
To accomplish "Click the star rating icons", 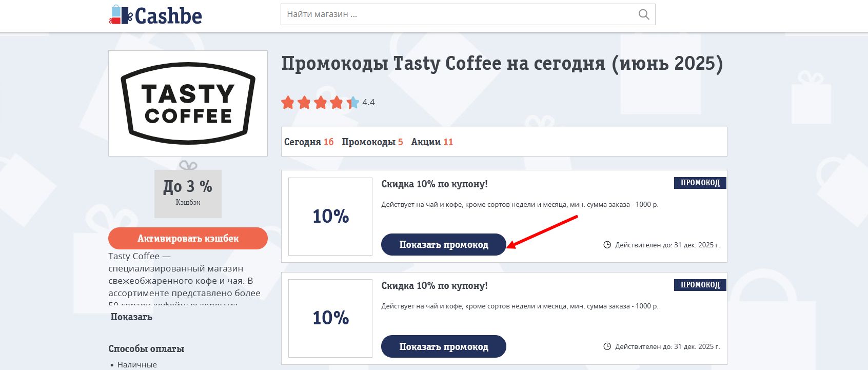I will click(320, 102).
